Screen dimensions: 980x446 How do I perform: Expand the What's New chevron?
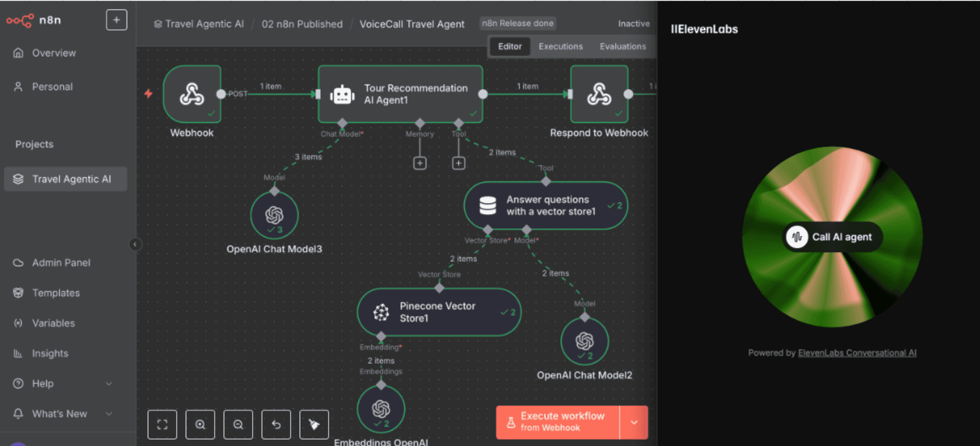[x=109, y=413]
